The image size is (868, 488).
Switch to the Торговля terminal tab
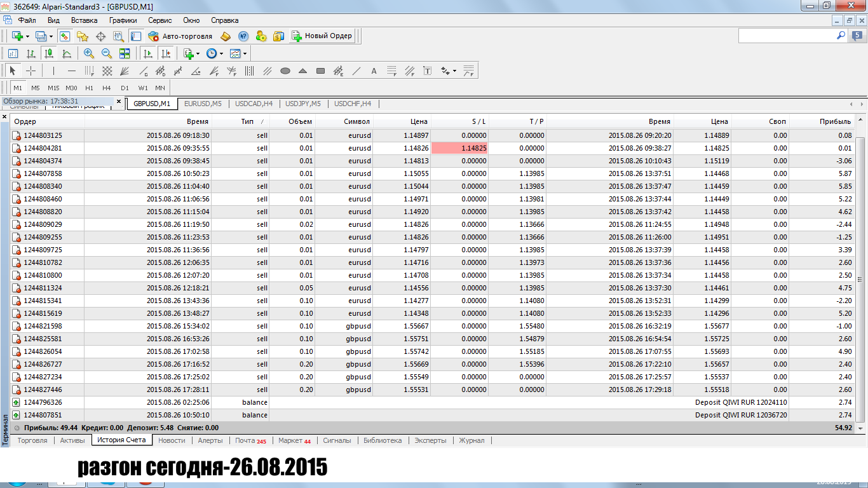[x=32, y=440]
